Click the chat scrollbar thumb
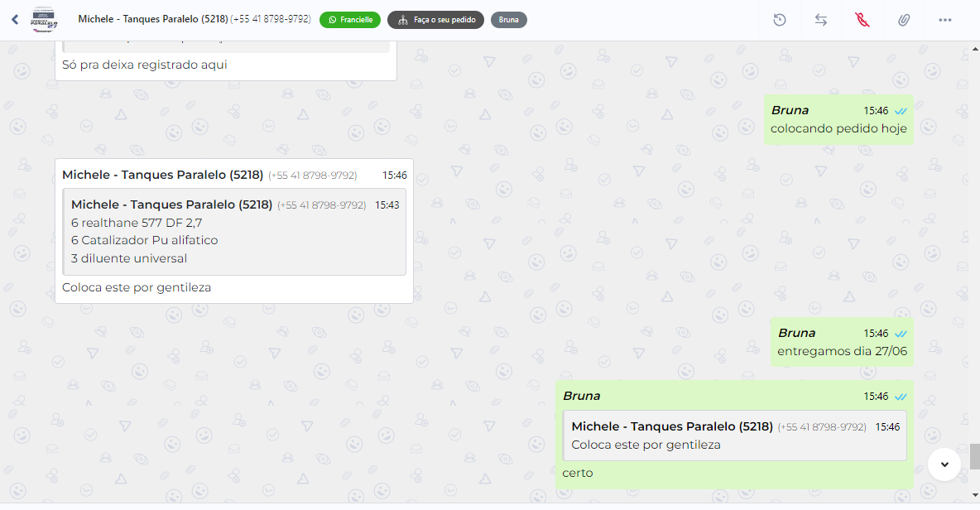The height and width of the screenshot is (510, 980). point(975,456)
